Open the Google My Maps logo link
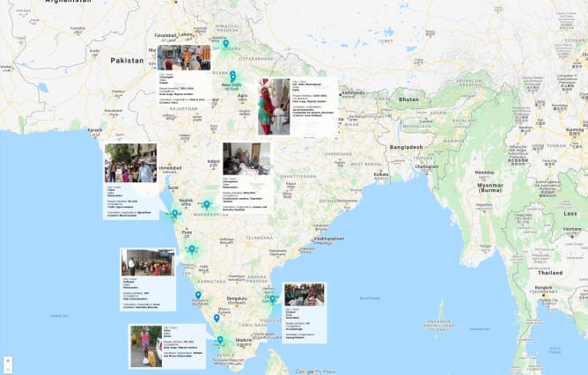 pos(315,371)
